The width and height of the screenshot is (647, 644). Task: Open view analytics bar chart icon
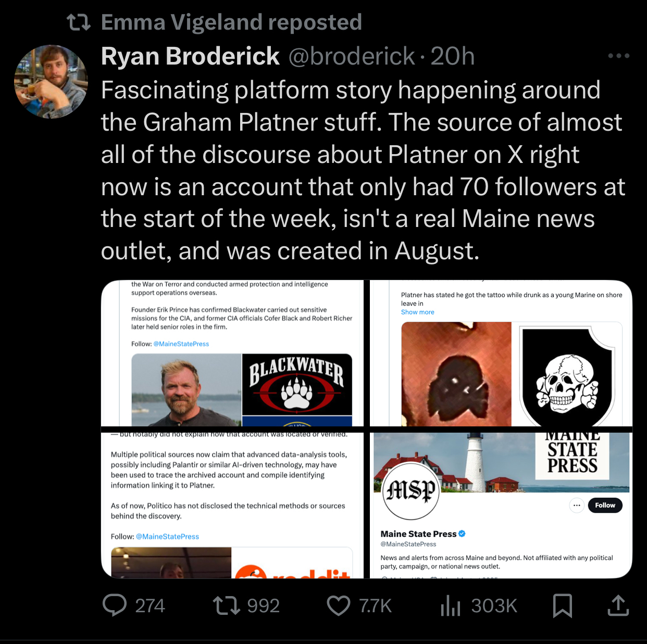(x=451, y=605)
